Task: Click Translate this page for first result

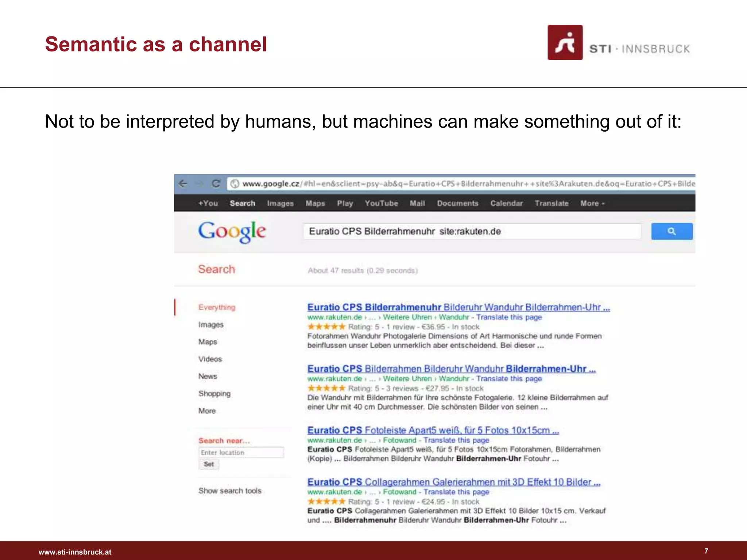Action: pos(509,317)
